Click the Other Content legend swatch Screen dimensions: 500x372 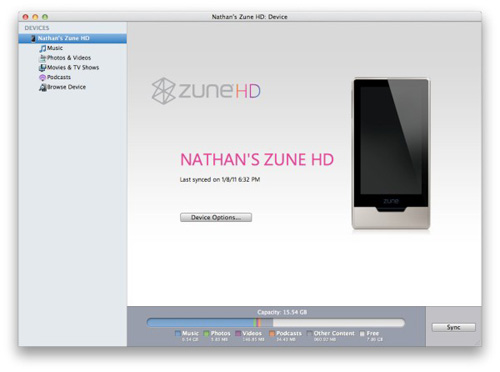point(309,333)
